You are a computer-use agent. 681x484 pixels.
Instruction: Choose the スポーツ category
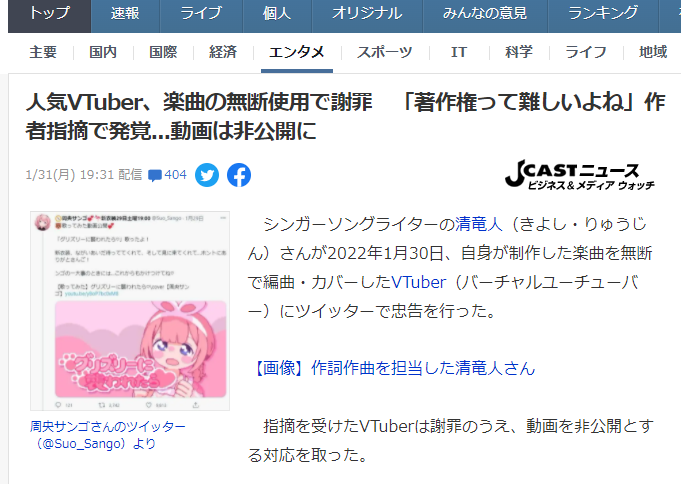(384, 52)
